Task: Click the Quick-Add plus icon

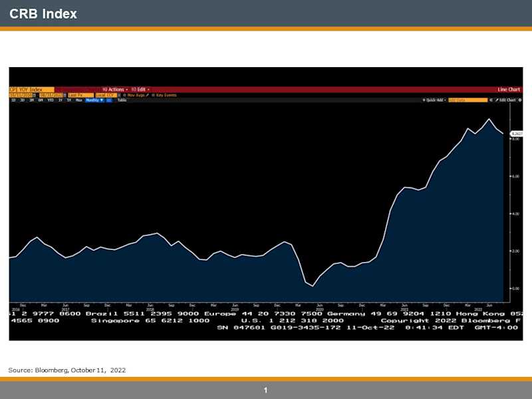Action: click(x=424, y=100)
